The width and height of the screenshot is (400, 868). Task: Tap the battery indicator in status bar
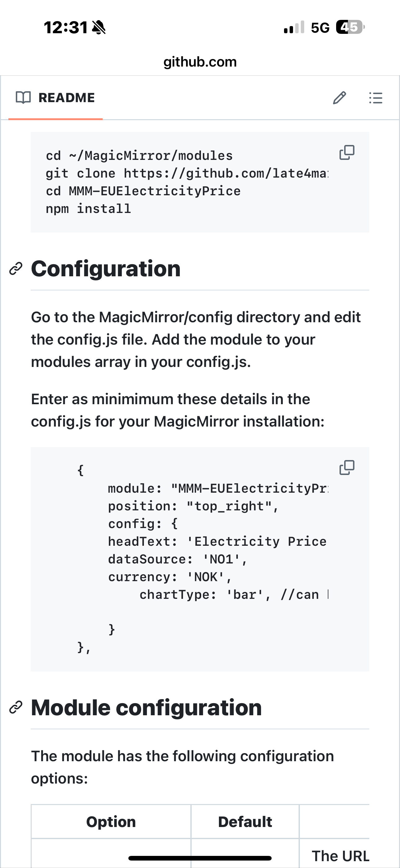click(350, 27)
